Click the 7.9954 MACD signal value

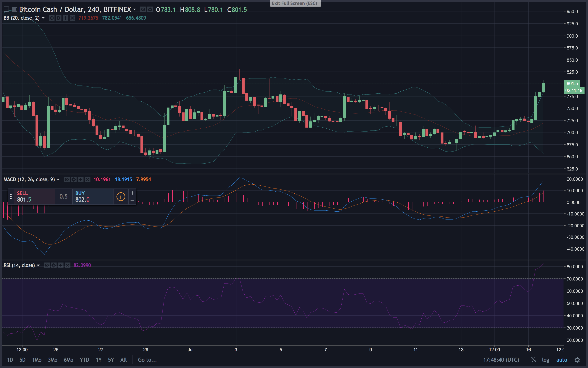point(144,179)
